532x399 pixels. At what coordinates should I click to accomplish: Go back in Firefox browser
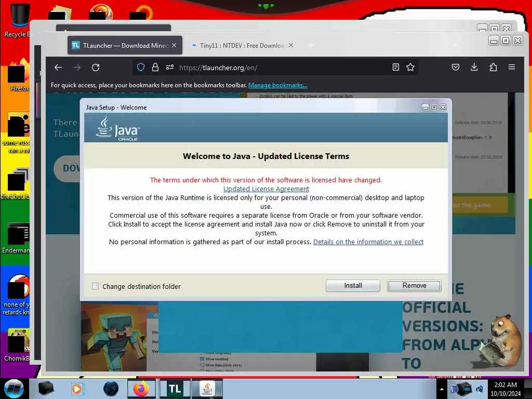[x=58, y=68]
